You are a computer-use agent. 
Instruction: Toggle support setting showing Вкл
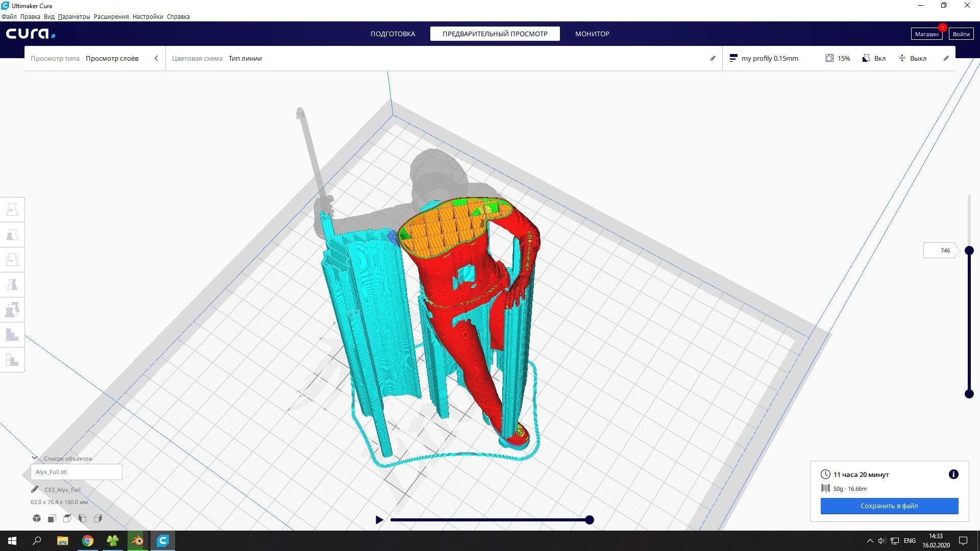pyautogui.click(x=873, y=58)
